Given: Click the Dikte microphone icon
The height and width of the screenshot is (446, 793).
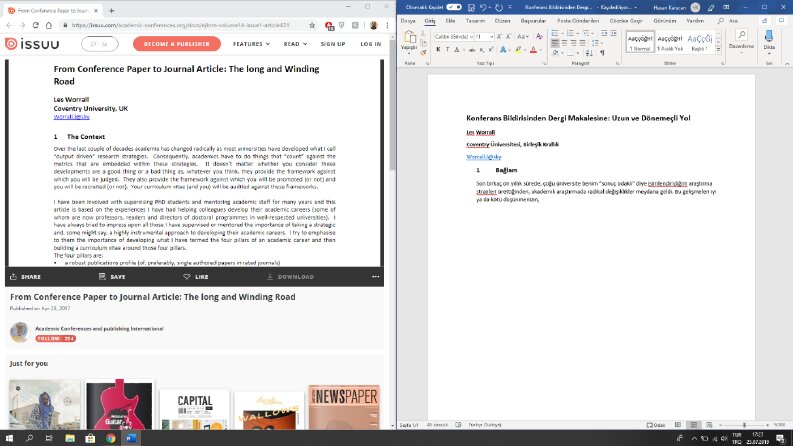Looking at the screenshot, I should pos(769,36).
